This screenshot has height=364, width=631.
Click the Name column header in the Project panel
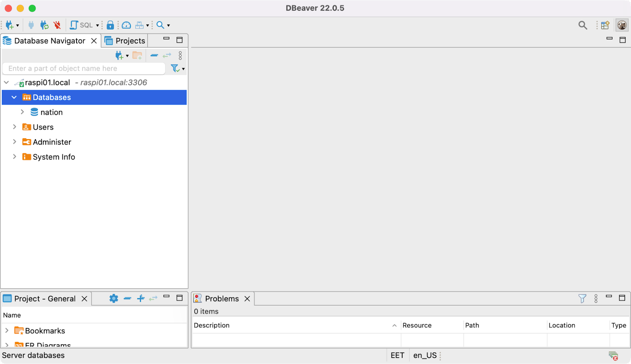12,315
